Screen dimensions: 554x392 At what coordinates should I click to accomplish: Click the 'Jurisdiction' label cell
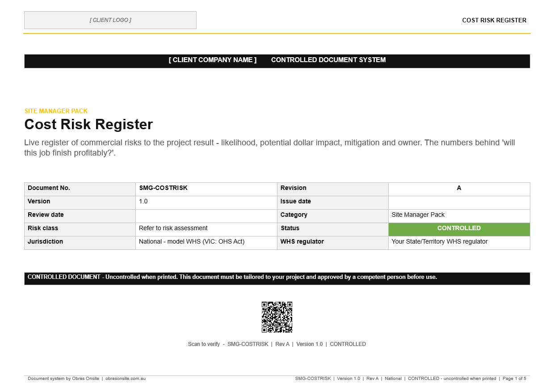point(80,243)
